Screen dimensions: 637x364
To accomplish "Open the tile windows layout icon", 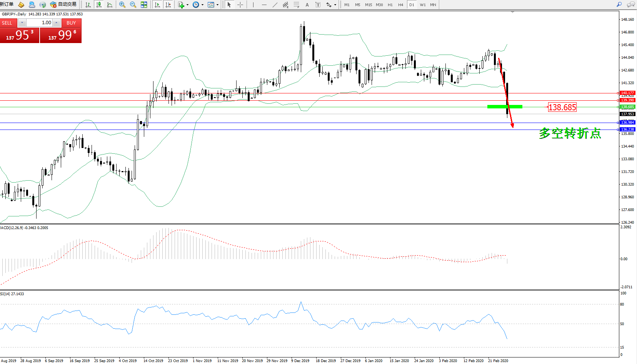I will click(144, 5).
